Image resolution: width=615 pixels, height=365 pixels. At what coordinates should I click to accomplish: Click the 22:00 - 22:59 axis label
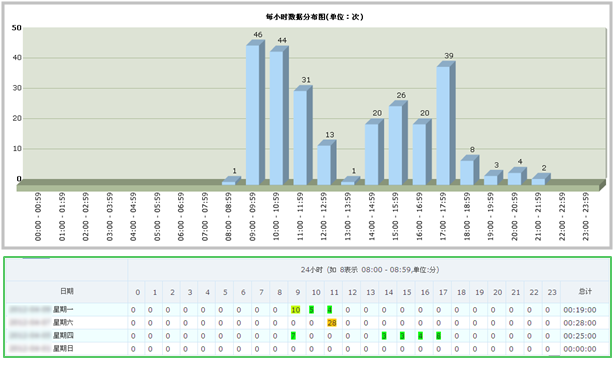562,216
